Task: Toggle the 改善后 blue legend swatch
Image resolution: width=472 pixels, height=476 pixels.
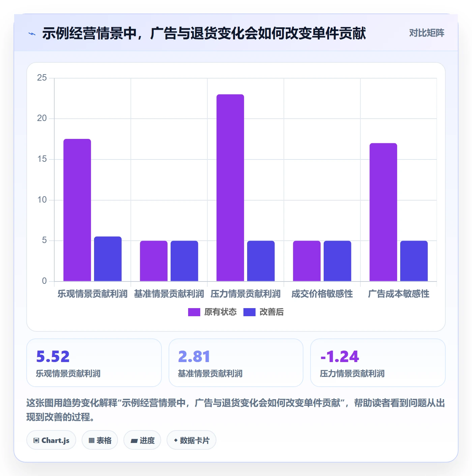Action: pos(249,312)
